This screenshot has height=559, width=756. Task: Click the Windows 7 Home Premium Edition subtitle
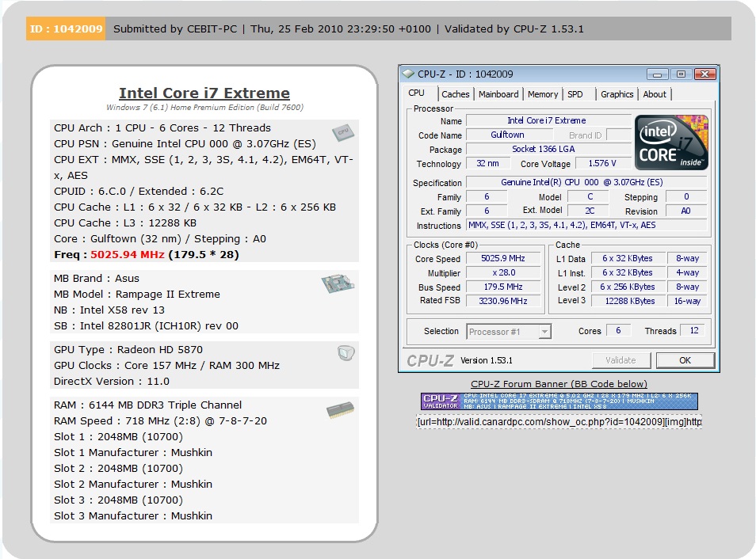coord(204,107)
